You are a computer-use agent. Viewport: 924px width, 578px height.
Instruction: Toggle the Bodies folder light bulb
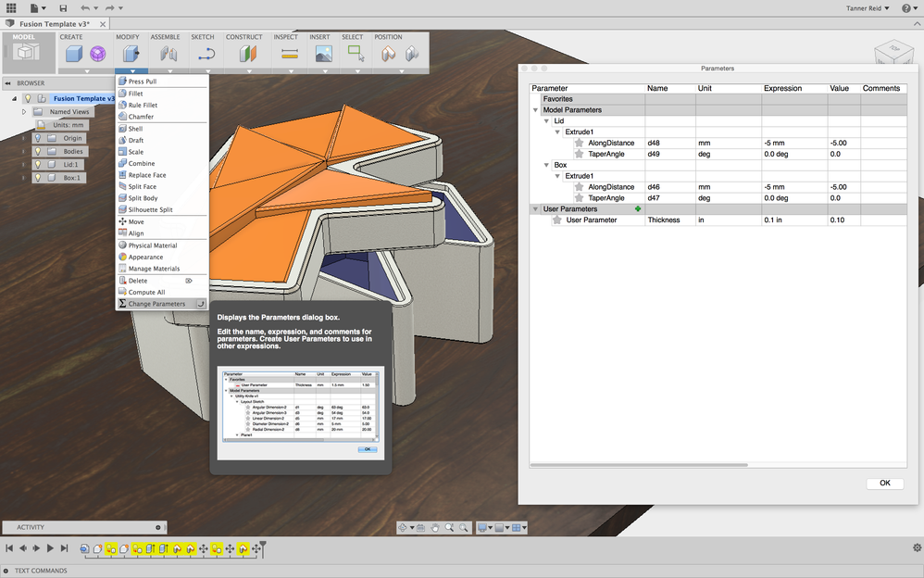pos(38,151)
